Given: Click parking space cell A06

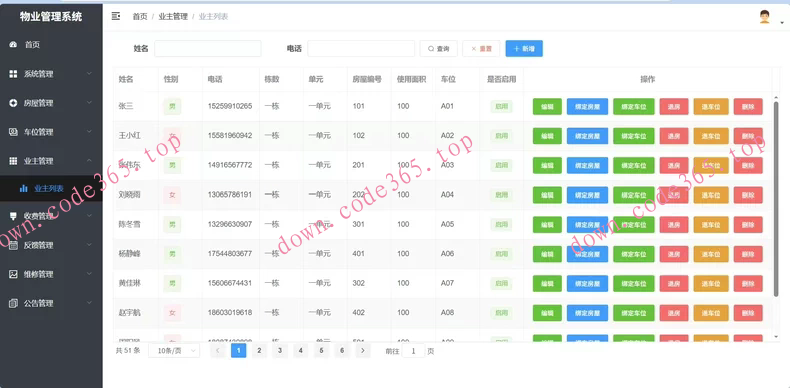Looking at the screenshot, I should pos(447,253).
